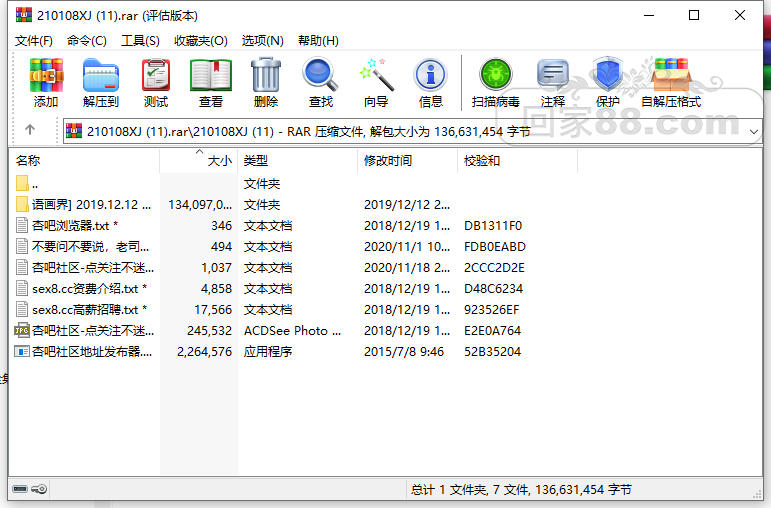Click the archive icon in address bar
The width and height of the screenshot is (771, 508).
74,131
